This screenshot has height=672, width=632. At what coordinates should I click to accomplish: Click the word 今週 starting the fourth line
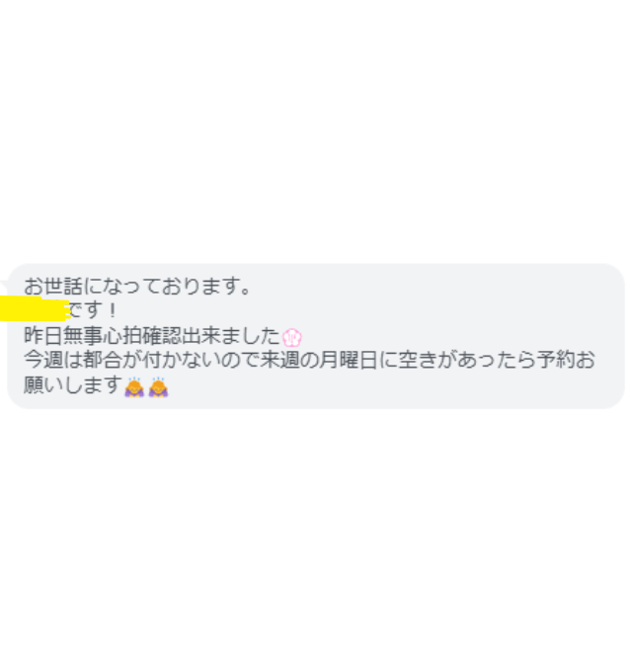[43, 360]
